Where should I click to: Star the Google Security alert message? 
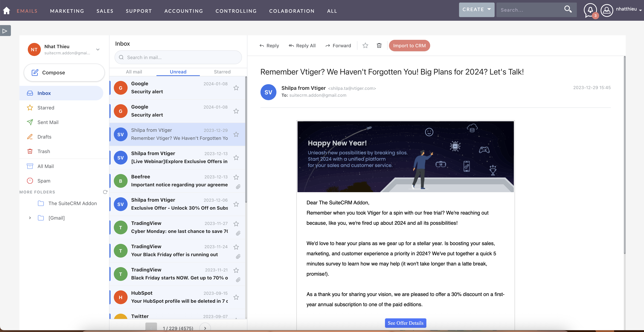[x=236, y=88]
